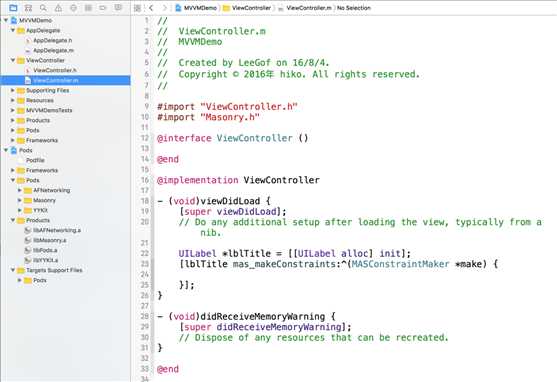Collapse the ViewController group
This screenshot has width=557, height=382.
(x=13, y=60)
